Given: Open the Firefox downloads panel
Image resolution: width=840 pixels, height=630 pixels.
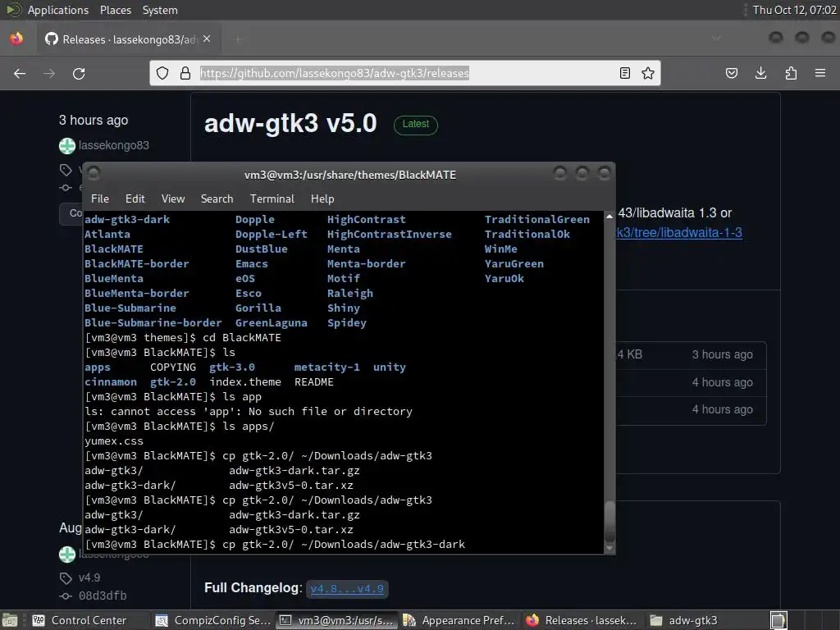Looking at the screenshot, I should (760, 73).
